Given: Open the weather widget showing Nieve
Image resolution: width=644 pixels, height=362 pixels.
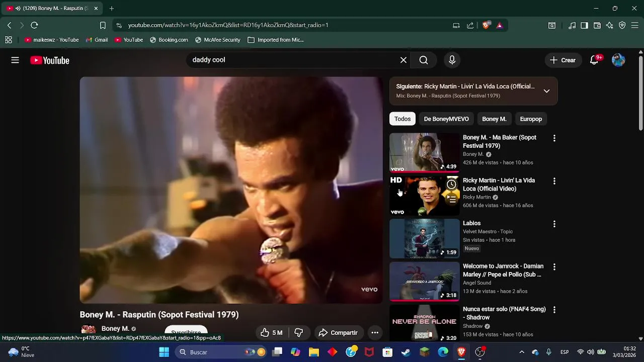Looking at the screenshot, I should (x=21, y=352).
